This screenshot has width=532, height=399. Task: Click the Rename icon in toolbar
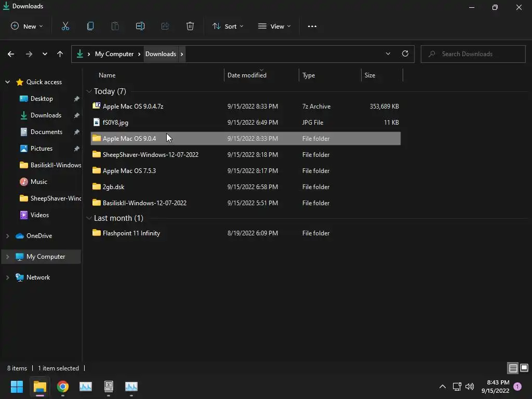coord(140,26)
